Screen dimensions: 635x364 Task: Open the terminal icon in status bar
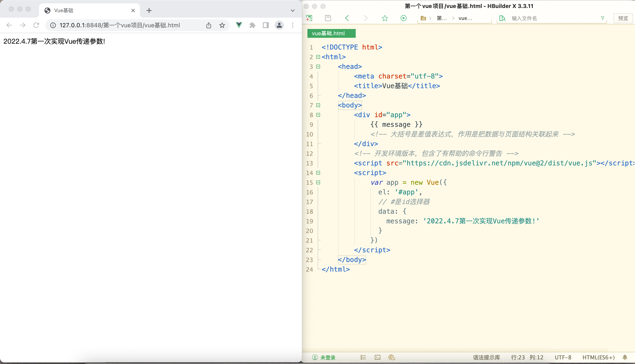(x=378, y=357)
